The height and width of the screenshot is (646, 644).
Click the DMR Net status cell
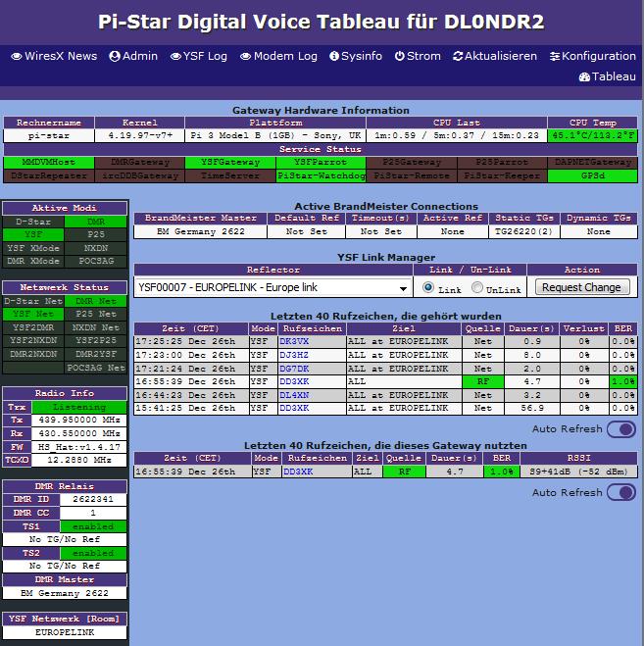pos(96,301)
